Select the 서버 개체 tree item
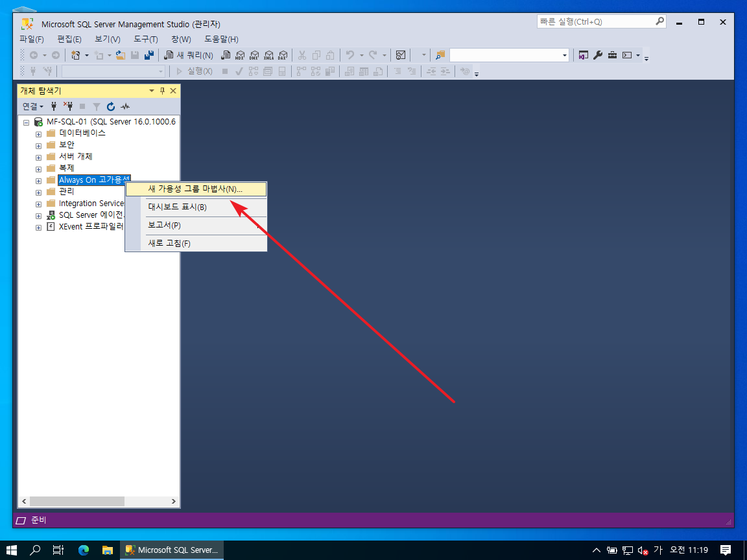 coord(75,156)
